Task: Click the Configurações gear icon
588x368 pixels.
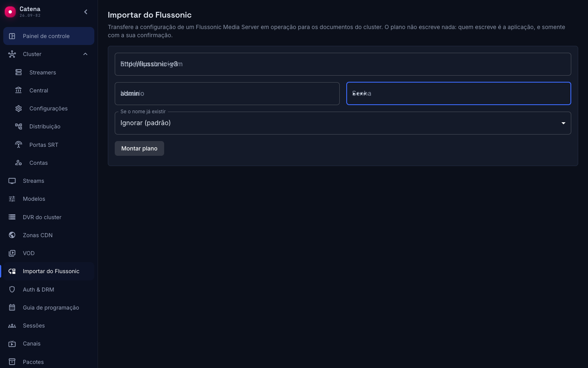Action: [x=19, y=108]
